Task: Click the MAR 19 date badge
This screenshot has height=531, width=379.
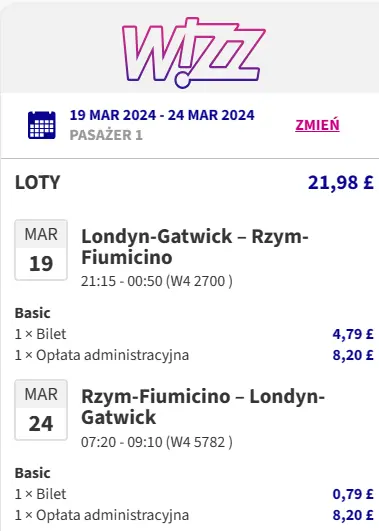Action: click(x=41, y=250)
